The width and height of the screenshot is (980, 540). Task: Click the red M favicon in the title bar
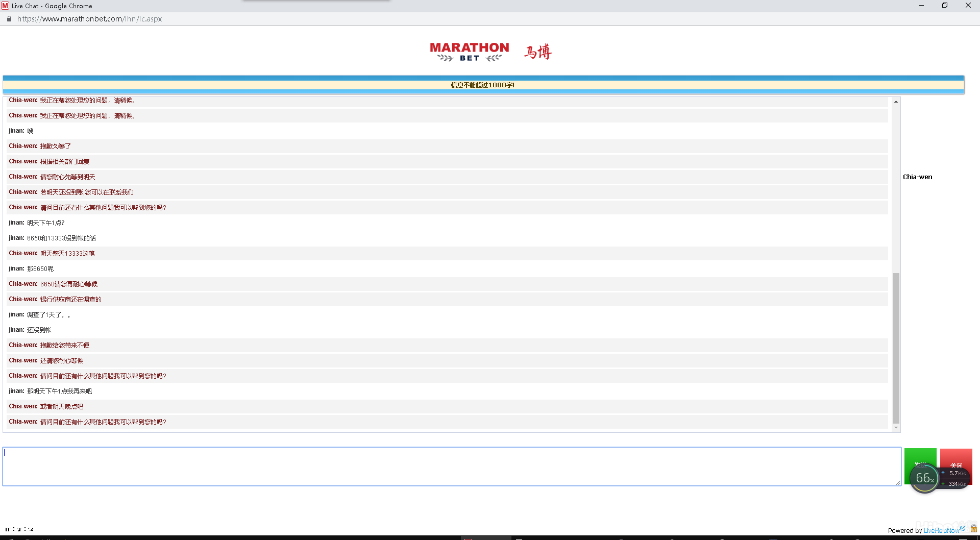[5, 6]
